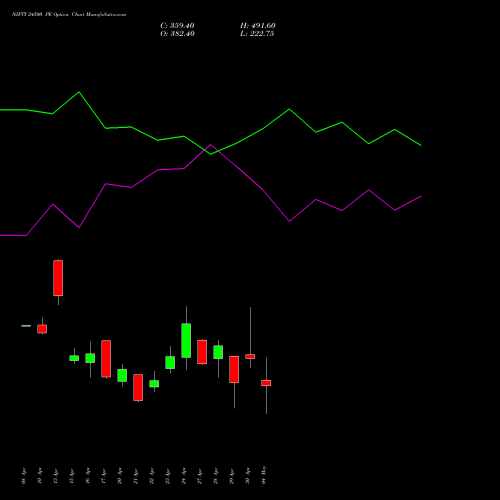The width and height of the screenshot is (500, 500).
Task: Select the open value O: 382.40
Action: 177,34
